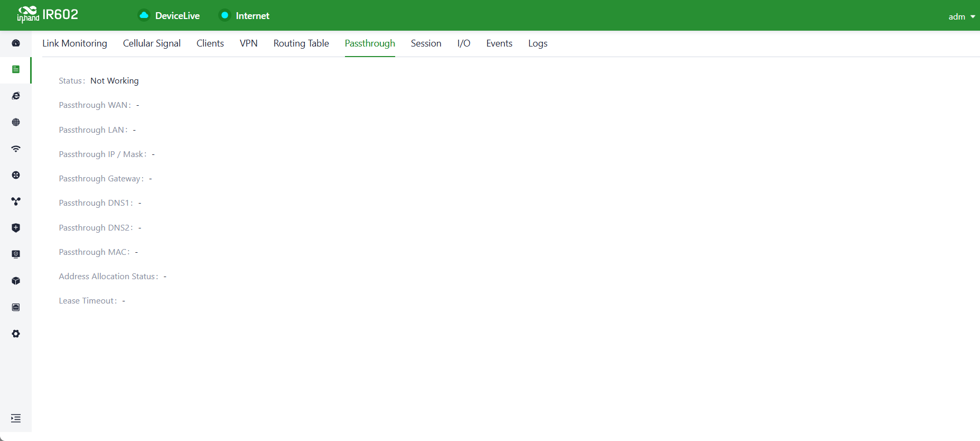980x441 pixels.
Task: Open the shield with plus security icon
Action: (x=16, y=228)
